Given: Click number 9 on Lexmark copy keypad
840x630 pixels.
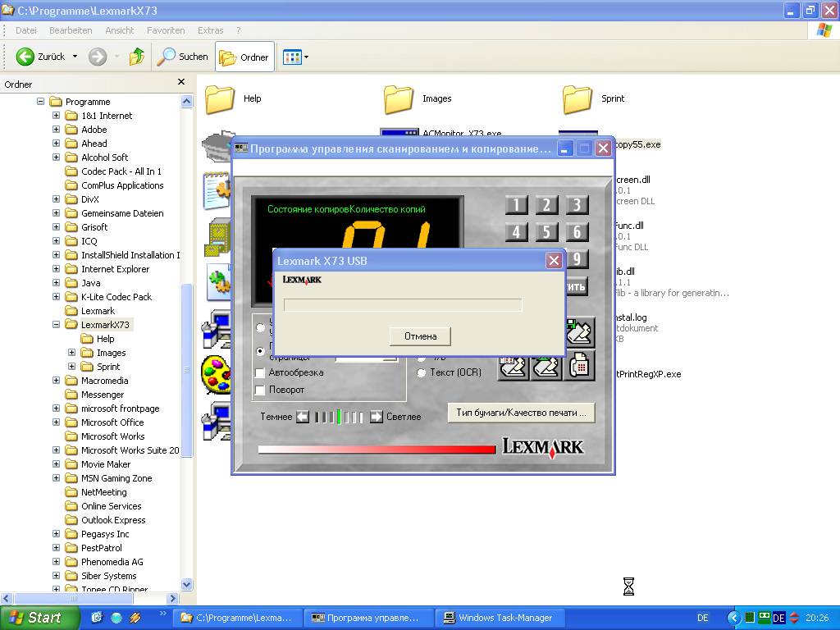Looking at the screenshot, I should pos(577,259).
